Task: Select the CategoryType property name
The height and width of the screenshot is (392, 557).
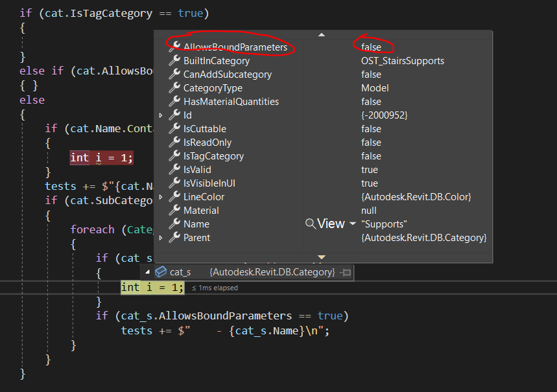Action: 213,88
